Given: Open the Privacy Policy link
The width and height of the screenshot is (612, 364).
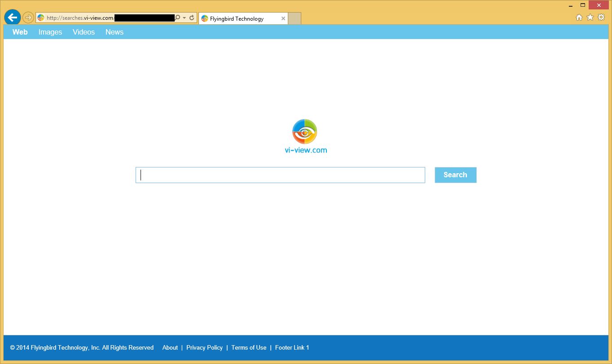Looking at the screenshot, I should pos(204,347).
